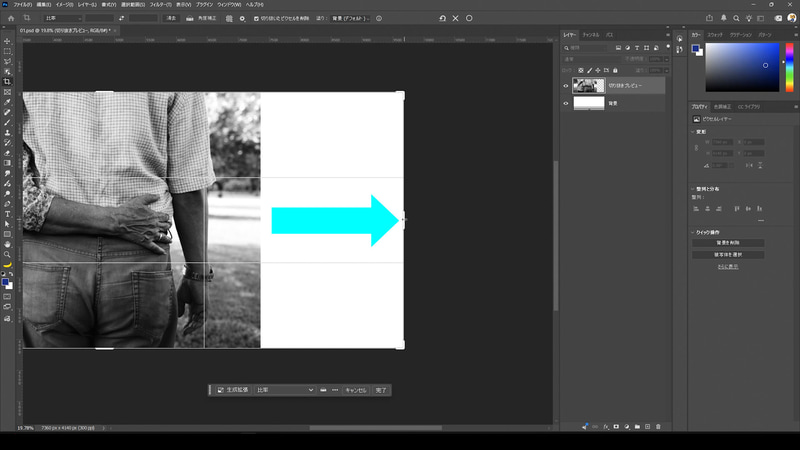The height and width of the screenshot is (450, 800).
Task: Select the Horizontal Type tool
Action: 7,214
